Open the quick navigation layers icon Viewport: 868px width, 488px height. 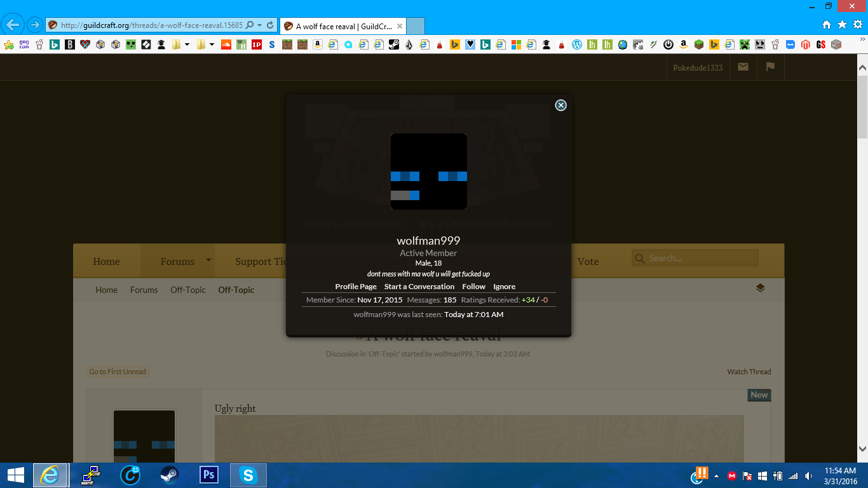760,288
